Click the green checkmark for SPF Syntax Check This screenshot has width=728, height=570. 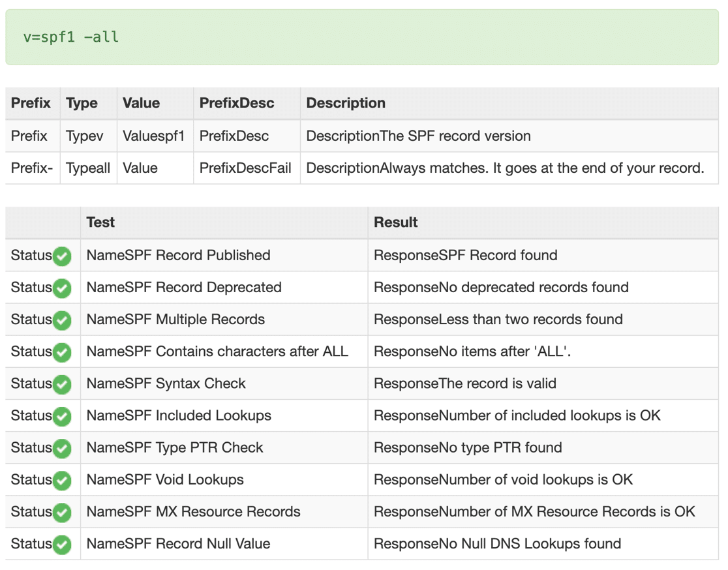(x=61, y=384)
